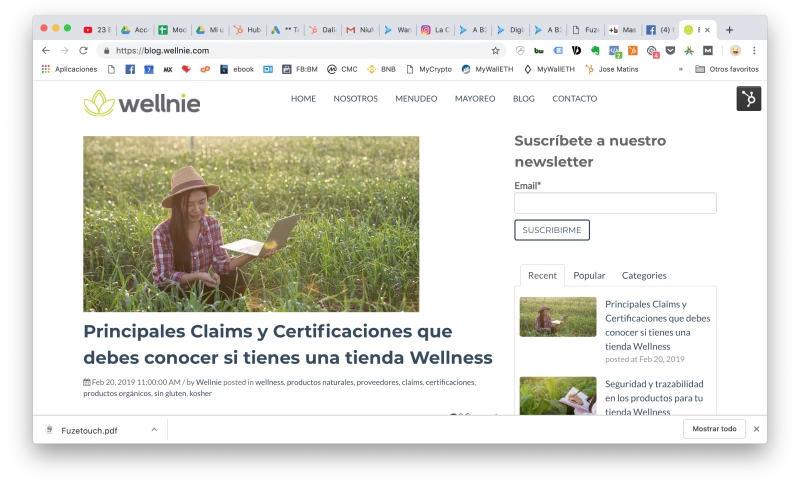
Task: Click the 'proveedores' tag link
Action: (377, 382)
